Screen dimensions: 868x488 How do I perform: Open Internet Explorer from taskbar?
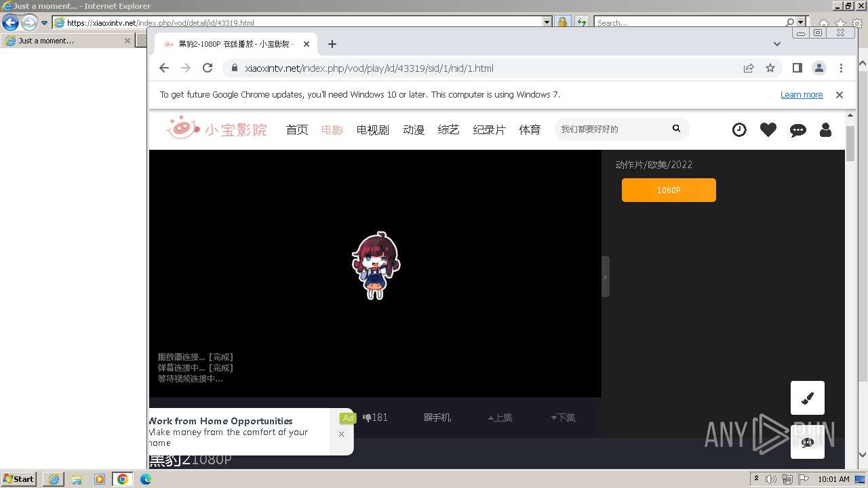click(x=54, y=479)
